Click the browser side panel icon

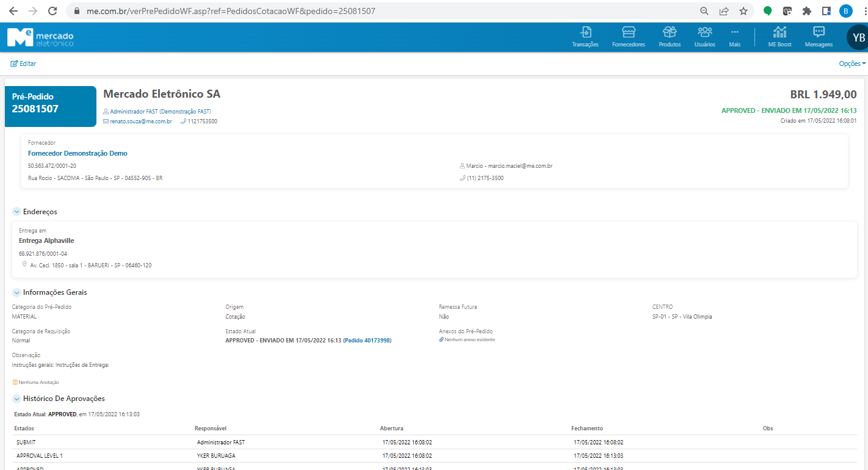pos(826,11)
